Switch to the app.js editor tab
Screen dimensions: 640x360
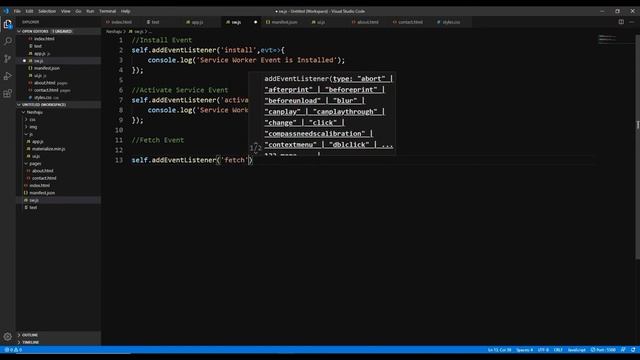point(197,22)
